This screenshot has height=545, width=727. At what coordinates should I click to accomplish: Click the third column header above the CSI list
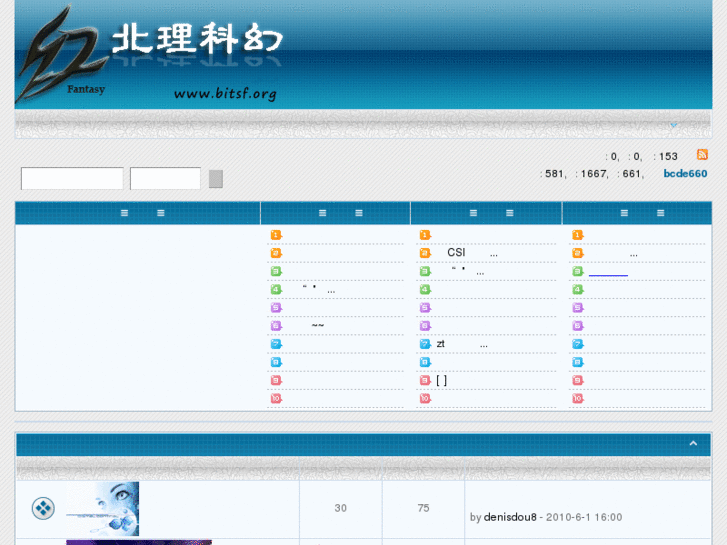point(486,213)
